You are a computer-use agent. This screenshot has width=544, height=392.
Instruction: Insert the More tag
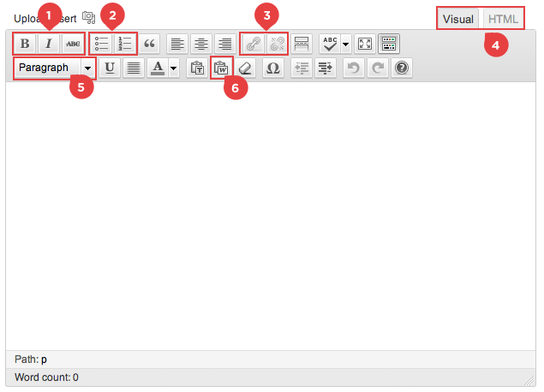pos(302,43)
